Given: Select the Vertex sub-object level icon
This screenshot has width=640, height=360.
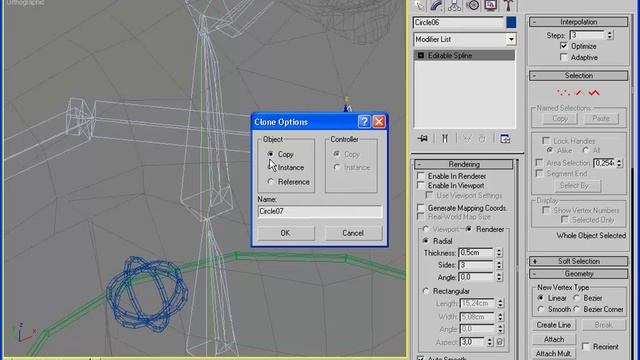Looking at the screenshot, I should tap(563, 93).
